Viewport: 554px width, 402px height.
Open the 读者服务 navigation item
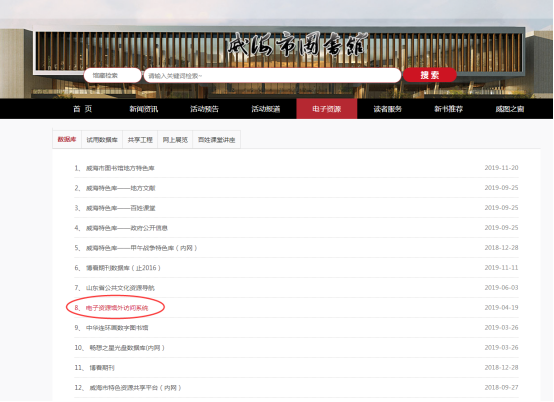coord(388,109)
